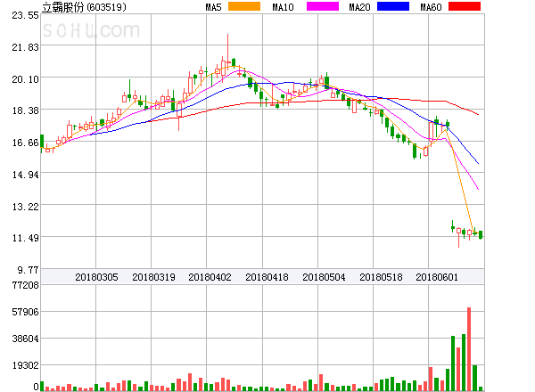Click the 20180319 date label
Screen dimensions: 535x392
coord(153,277)
